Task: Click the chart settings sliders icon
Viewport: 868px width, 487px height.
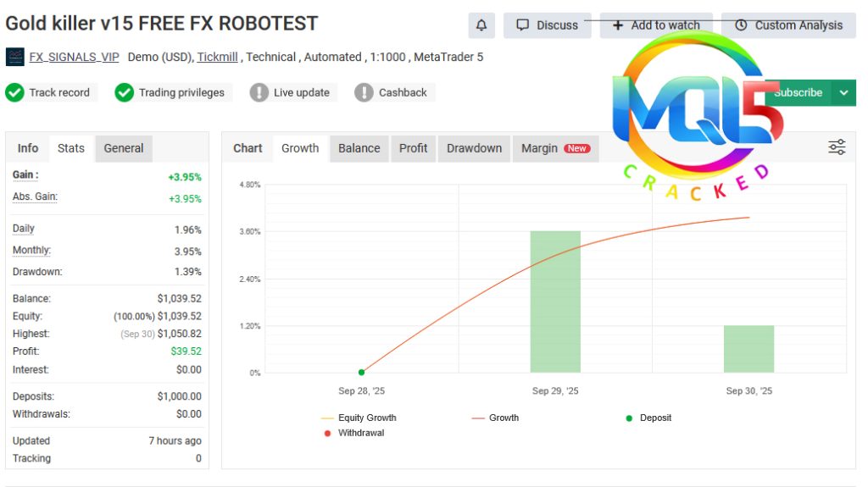Action: pyautogui.click(x=837, y=147)
